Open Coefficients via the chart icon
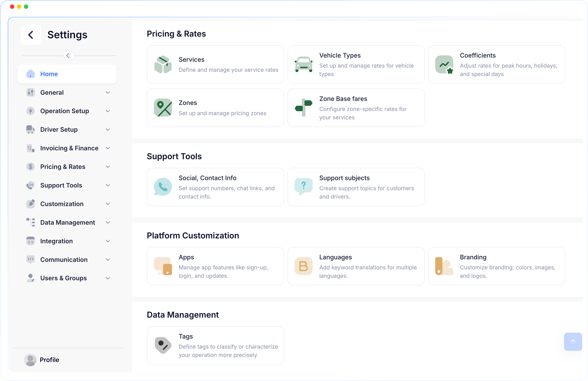This screenshot has height=381, width=588. click(x=444, y=64)
